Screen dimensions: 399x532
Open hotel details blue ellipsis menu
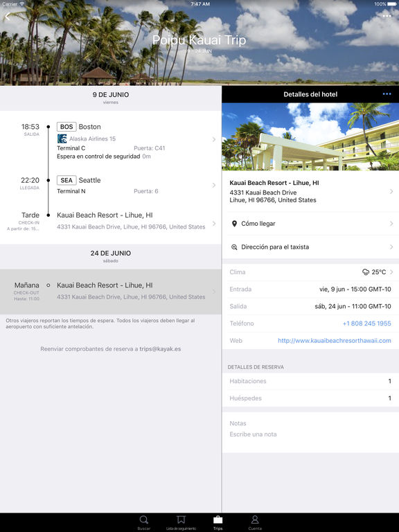pos(387,94)
